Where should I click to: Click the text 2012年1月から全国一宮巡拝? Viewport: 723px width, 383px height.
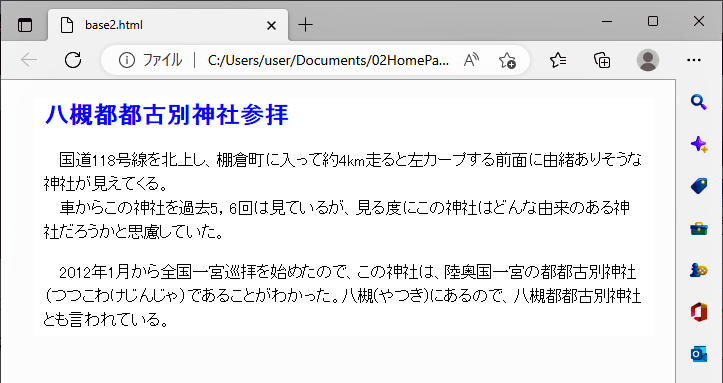(x=157, y=272)
